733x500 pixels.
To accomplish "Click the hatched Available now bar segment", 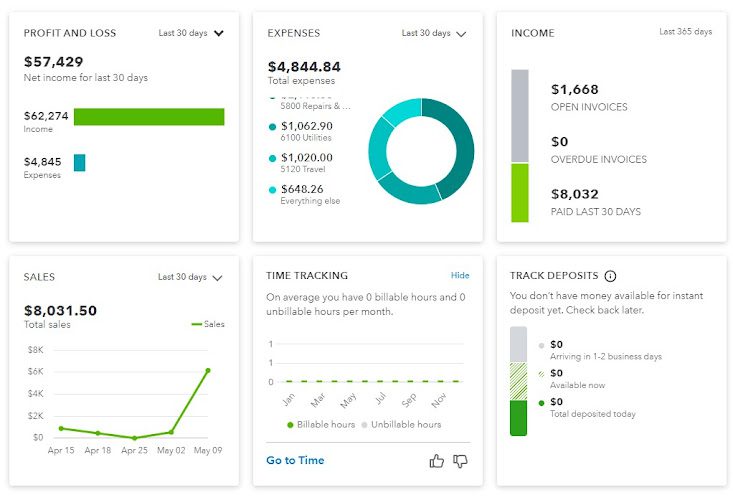I will coord(518,381).
